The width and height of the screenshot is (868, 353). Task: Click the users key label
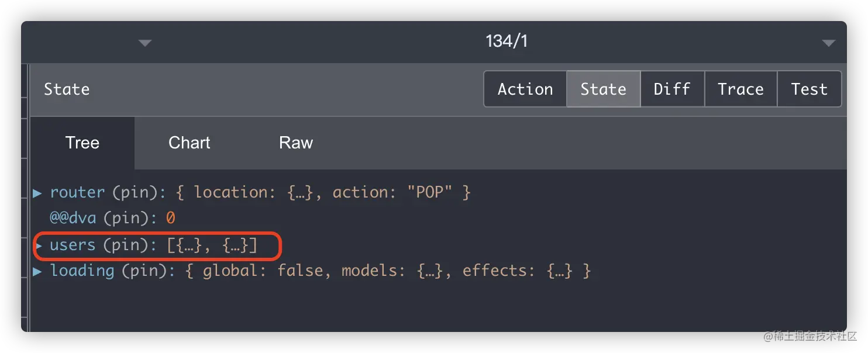[73, 245]
